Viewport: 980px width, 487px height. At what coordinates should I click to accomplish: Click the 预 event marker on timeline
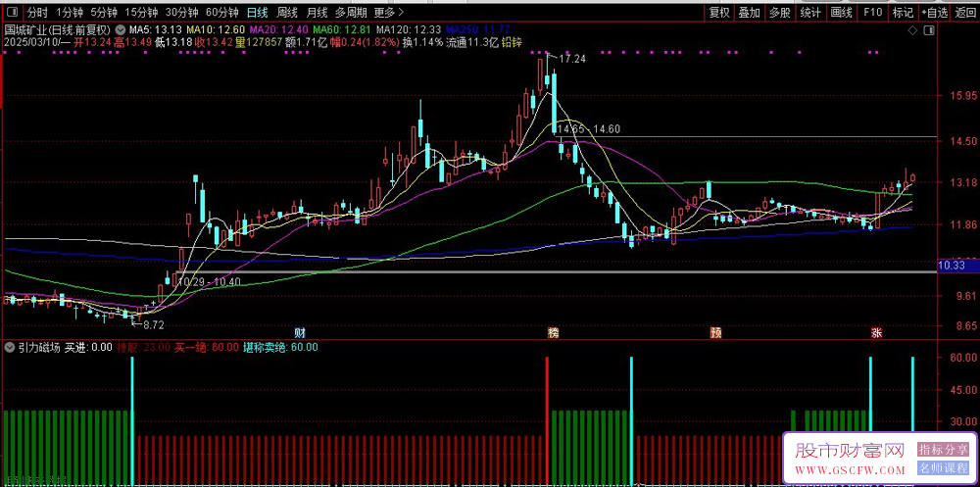[x=715, y=332]
